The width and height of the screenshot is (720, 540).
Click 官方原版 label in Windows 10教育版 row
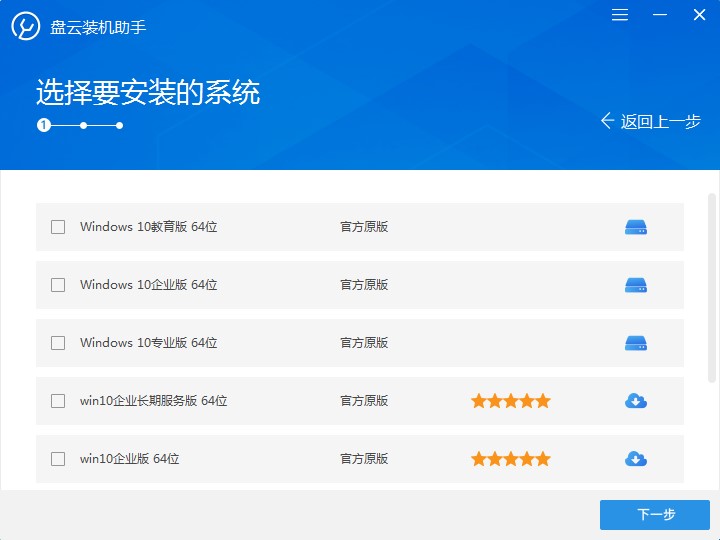(364, 227)
